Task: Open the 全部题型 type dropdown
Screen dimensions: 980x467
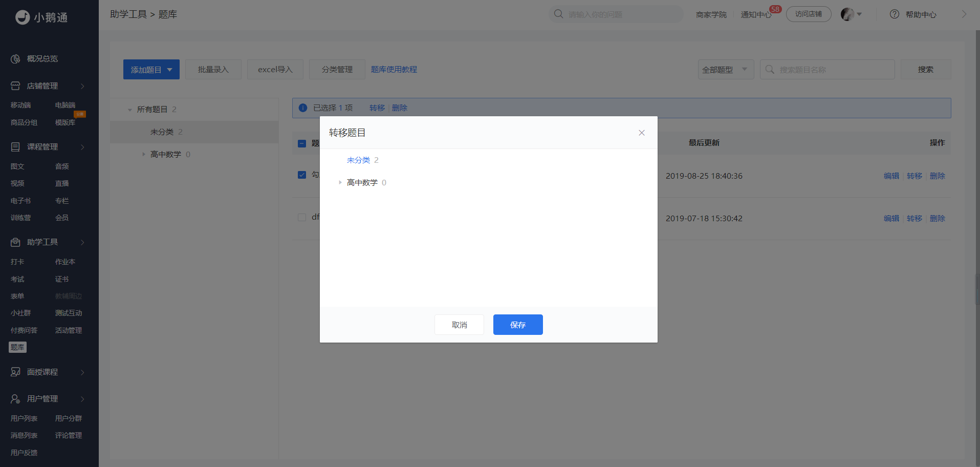Action: (726, 70)
